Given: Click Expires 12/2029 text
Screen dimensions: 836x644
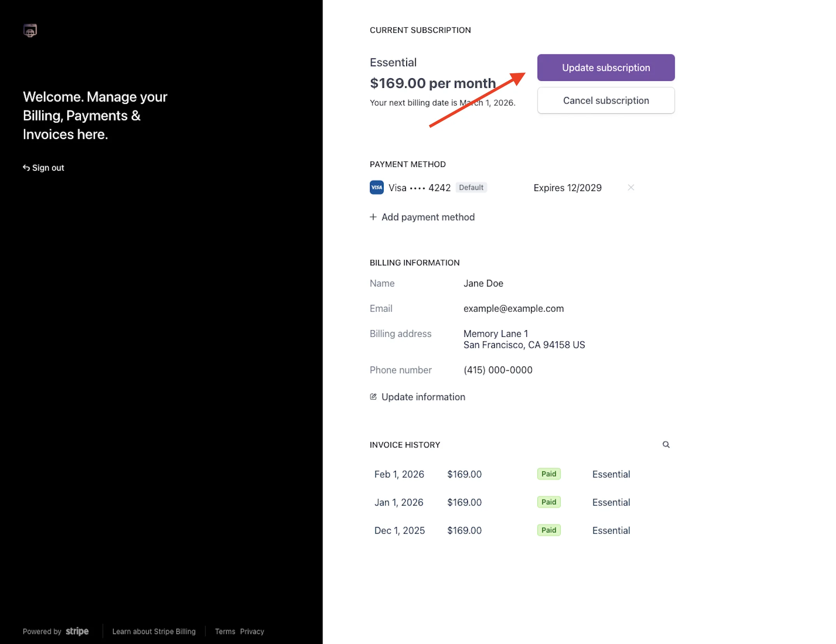Looking at the screenshot, I should point(567,188).
